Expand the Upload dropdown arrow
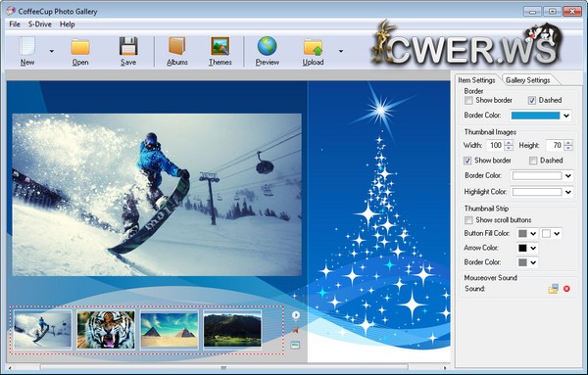The height and width of the screenshot is (375, 588). [340, 51]
